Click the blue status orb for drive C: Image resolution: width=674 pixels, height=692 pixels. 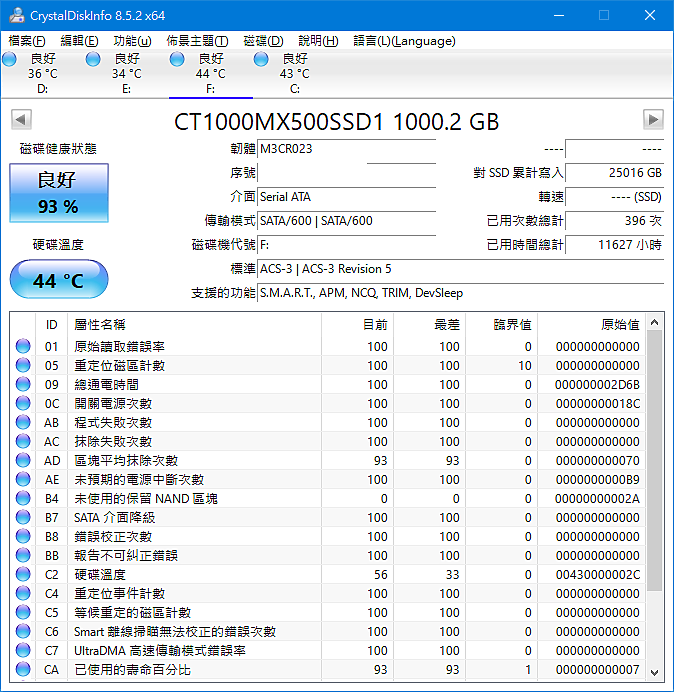click(x=261, y=59)
